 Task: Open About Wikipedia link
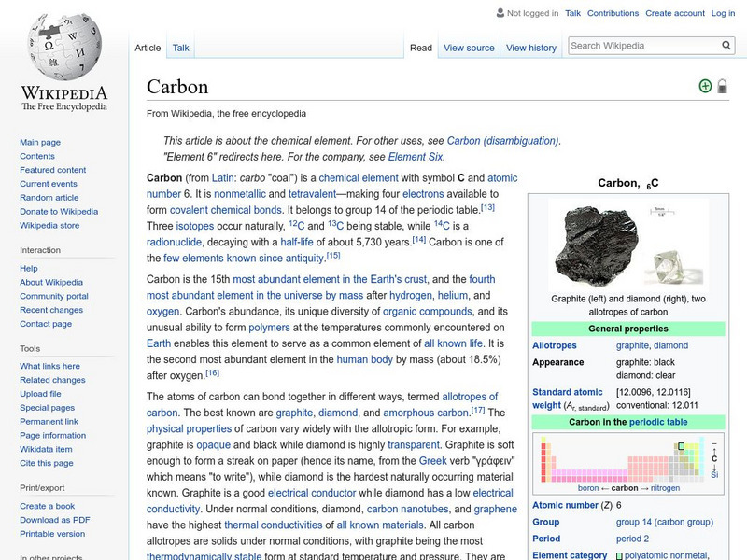(51, 282)
